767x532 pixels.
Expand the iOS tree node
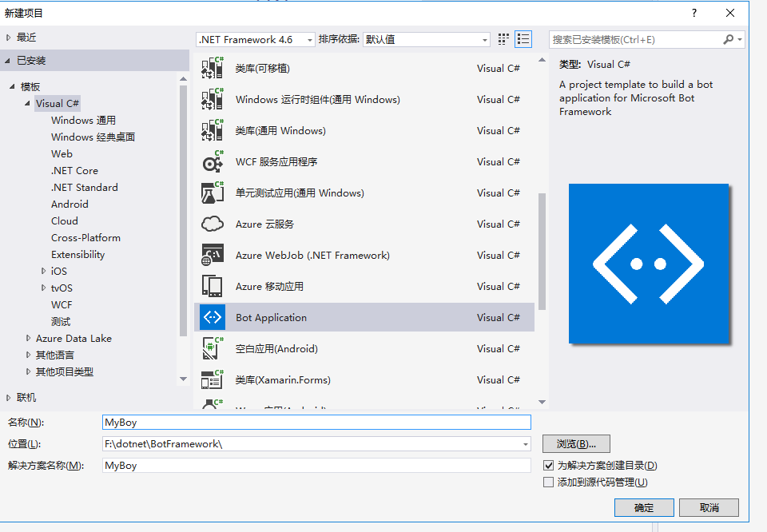click(x=43, y=271)
